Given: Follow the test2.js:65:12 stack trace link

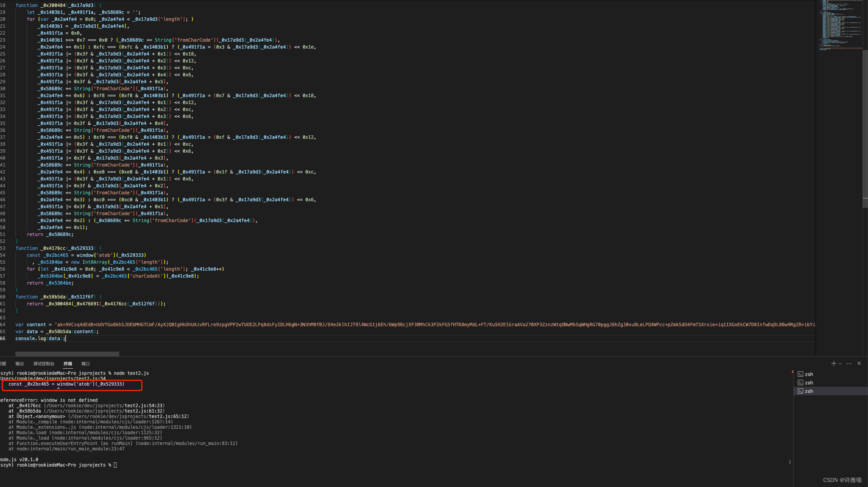Looking at the screenshot, I should click(168, 416).
